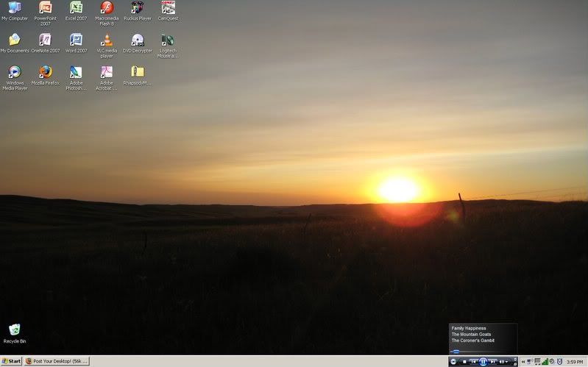588x367 pixels.
Task: Select the Windows Media Player shortcut
Action: point(15,78)
